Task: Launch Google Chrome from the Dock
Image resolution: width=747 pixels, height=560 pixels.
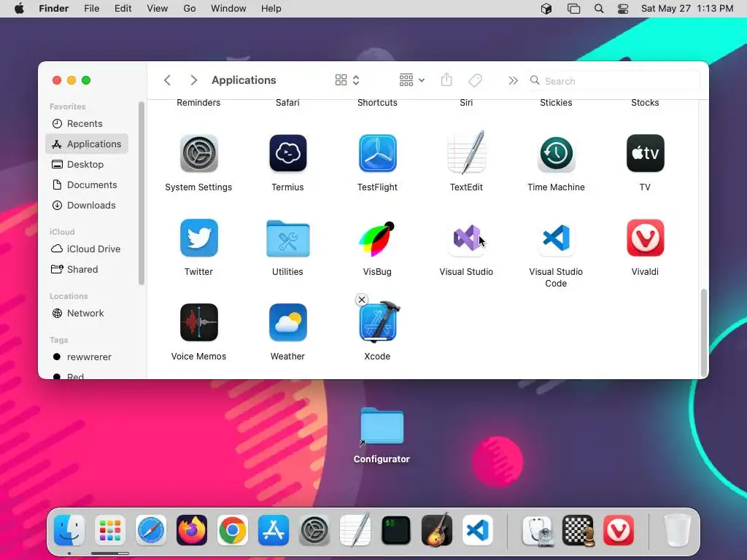Action: (x=233, y=530)
